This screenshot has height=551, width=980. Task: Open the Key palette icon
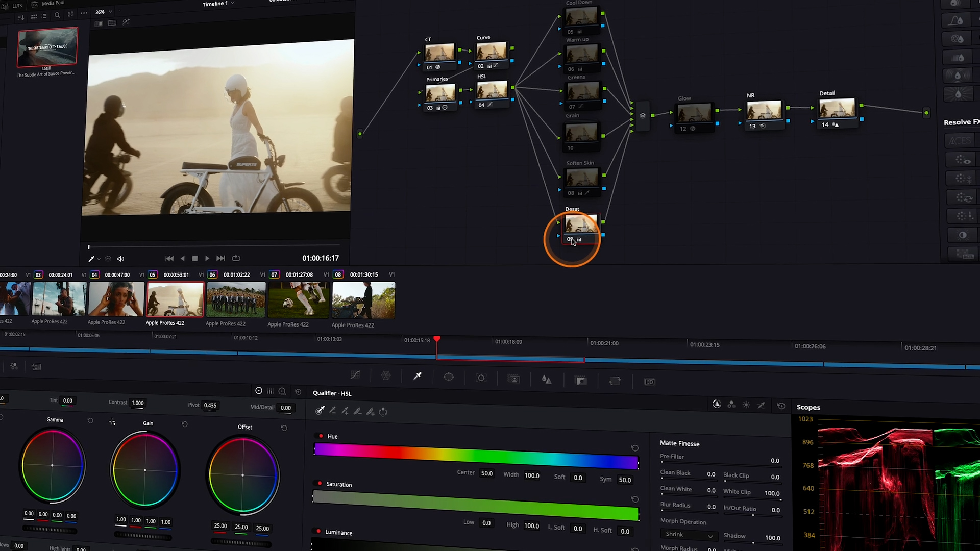coord(581,381)
